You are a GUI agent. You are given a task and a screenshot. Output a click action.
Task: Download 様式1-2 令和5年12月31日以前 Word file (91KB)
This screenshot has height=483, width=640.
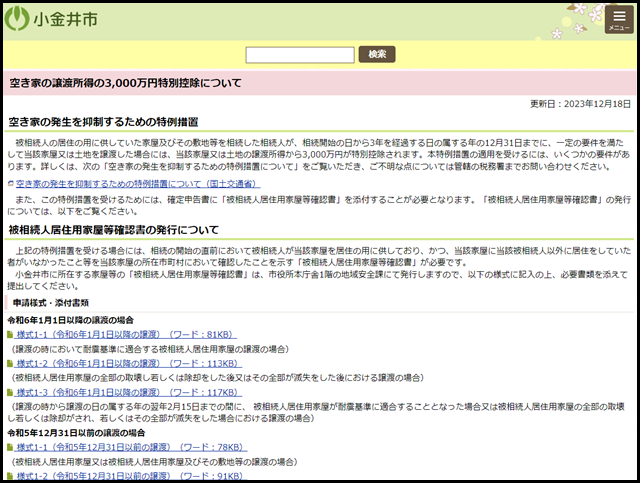click(x=134, y=476)
